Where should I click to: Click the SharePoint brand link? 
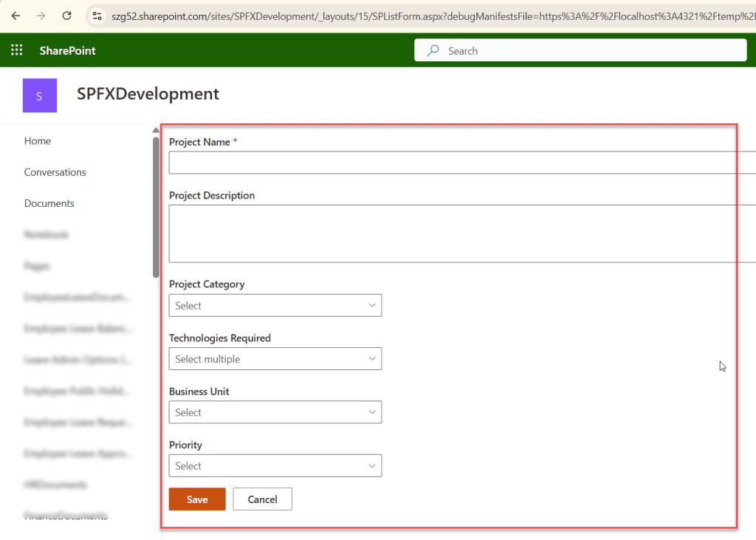coord(67,51)
